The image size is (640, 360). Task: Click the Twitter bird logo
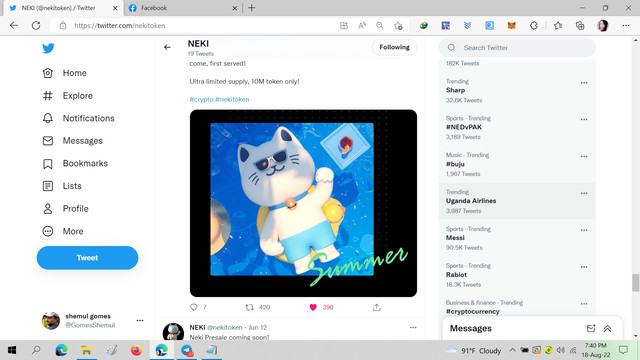[48, 48]
